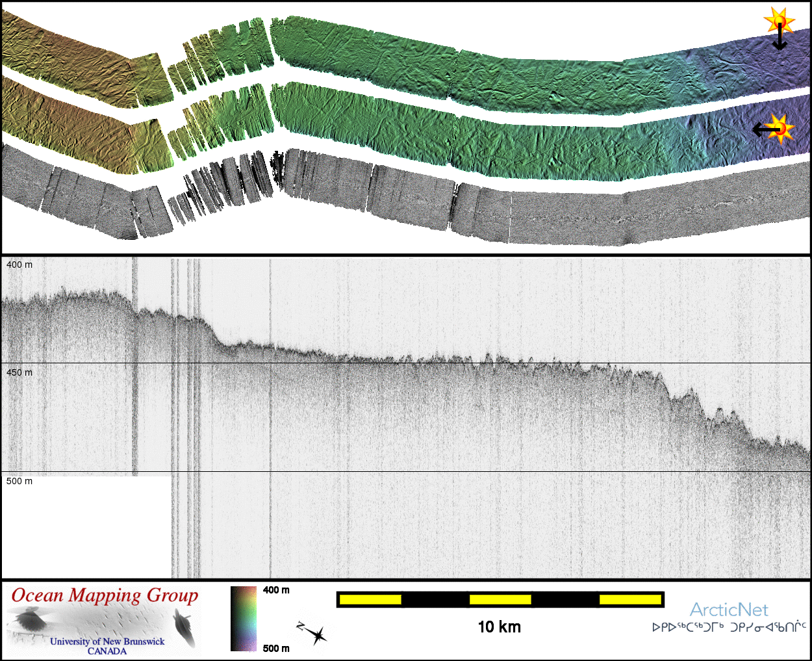Image resolution: width=812 pixels, height=661 pixels.
Task: Click the last yellow segment of scale bar
Action: pyautogui.click(x=629, y=599)
